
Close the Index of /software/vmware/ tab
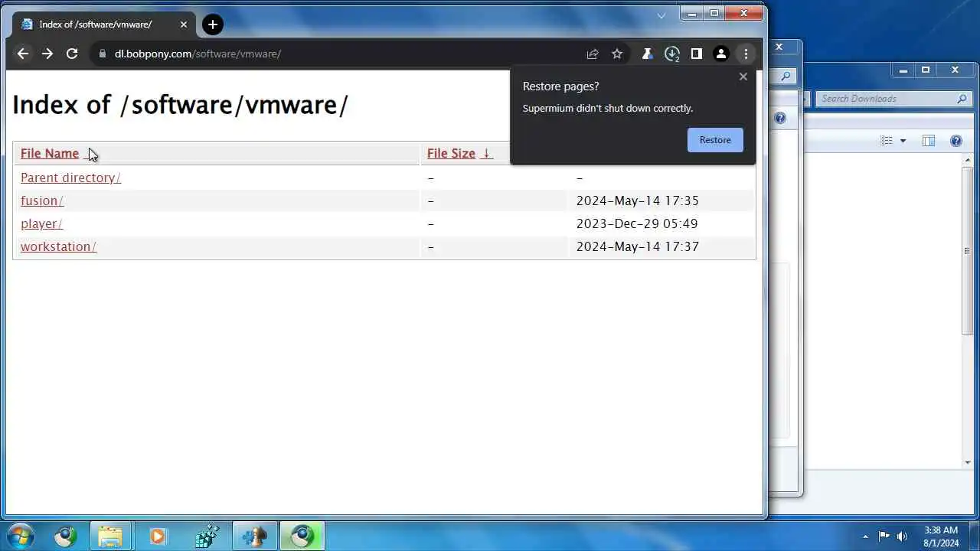pos(184,24)
